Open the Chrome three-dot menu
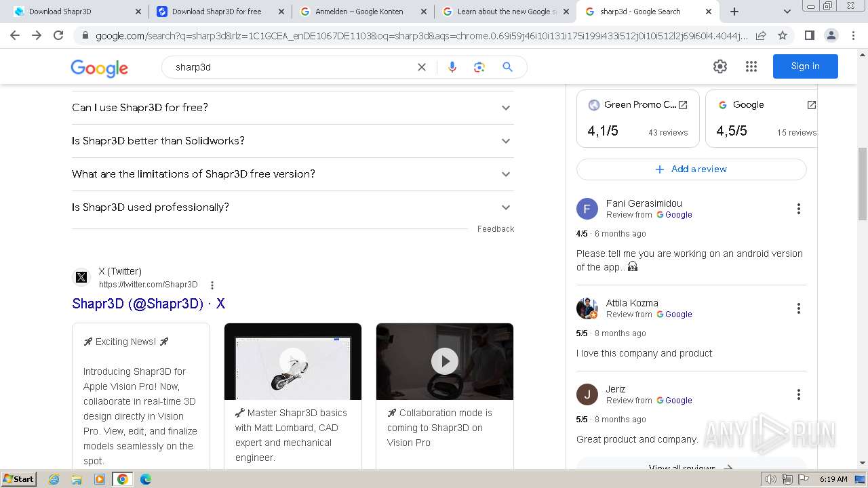Screen dimensions: 868x488 (853, 35)
